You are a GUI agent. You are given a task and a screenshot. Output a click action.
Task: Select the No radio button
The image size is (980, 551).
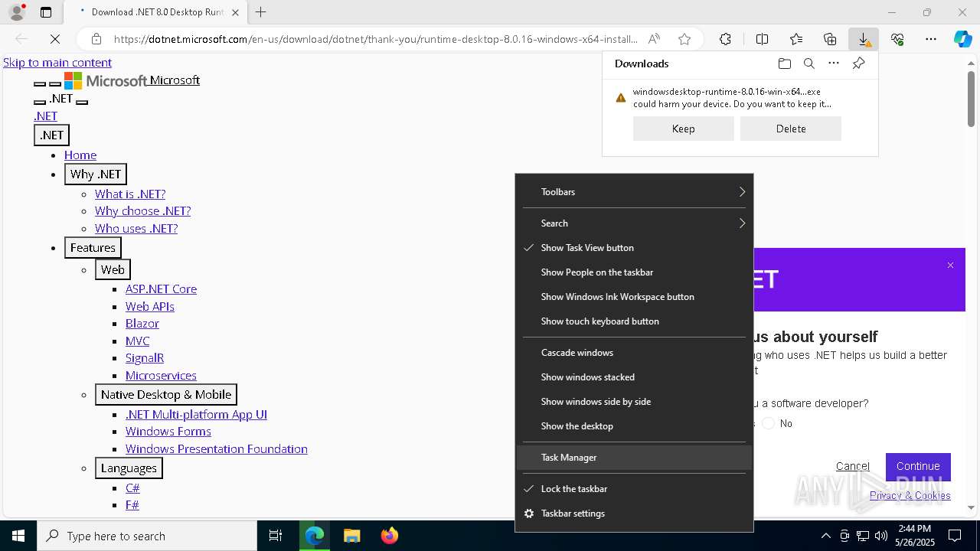769,423
